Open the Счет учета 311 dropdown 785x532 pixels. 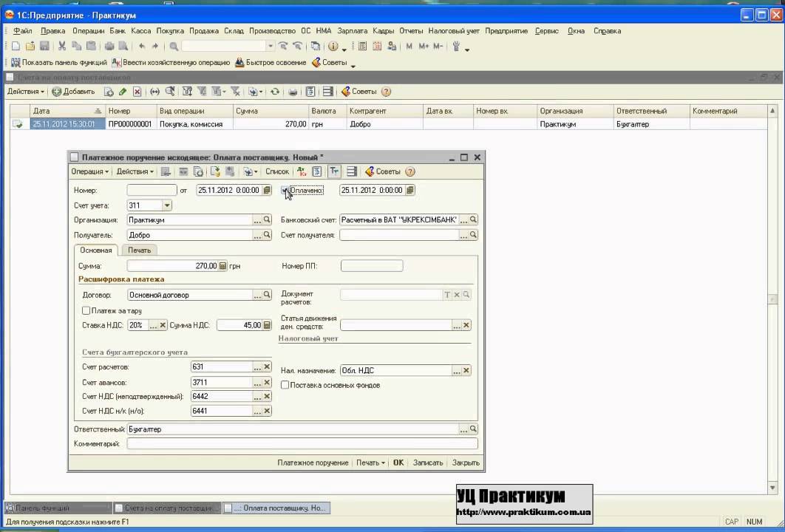[x=167, y=205]
